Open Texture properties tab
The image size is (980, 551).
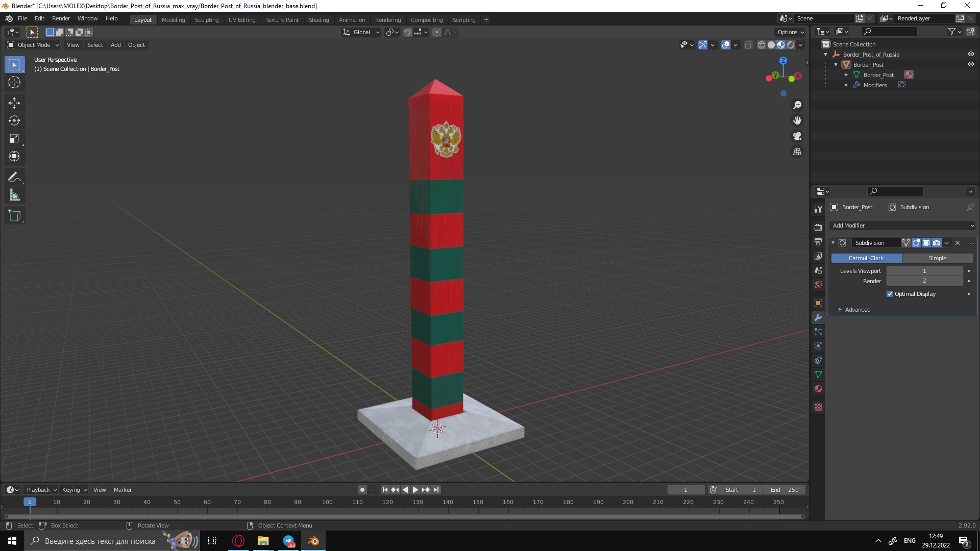pyautogui.click(x=818, y=407)
